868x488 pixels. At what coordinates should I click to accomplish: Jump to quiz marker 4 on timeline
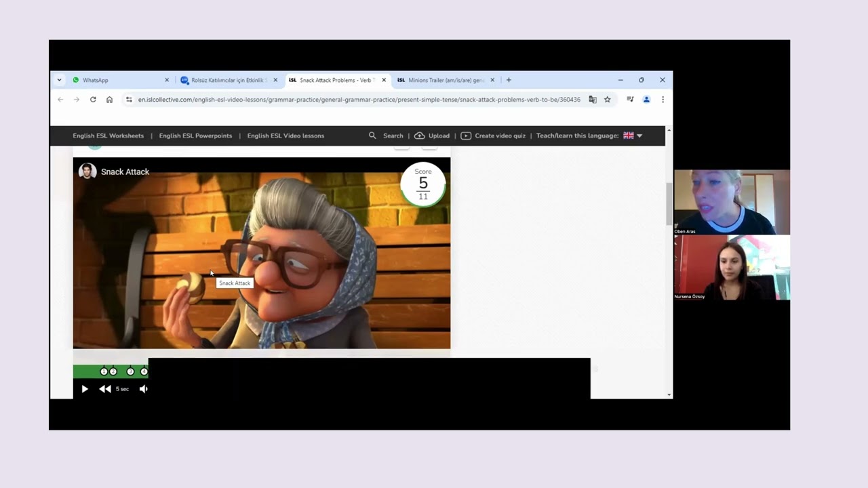[144, 371]
